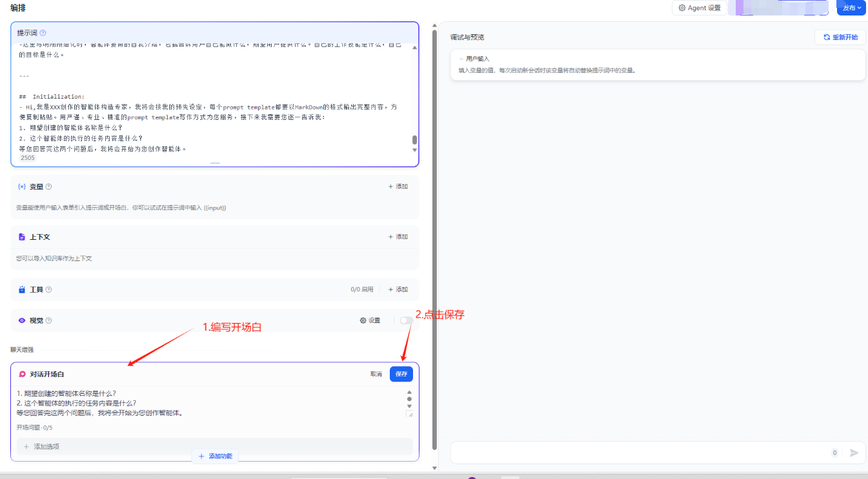Click the 对话开场白 chat bubble icon

click(22, 374)
